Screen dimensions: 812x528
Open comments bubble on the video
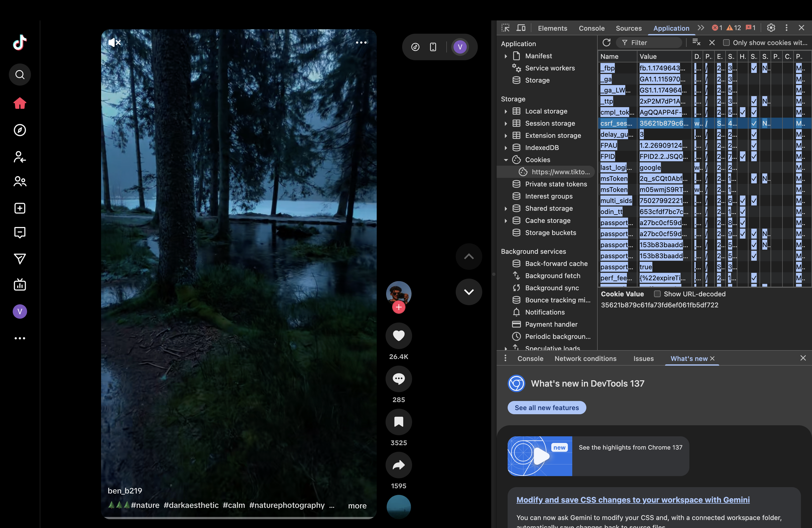(x=399, y=379)
